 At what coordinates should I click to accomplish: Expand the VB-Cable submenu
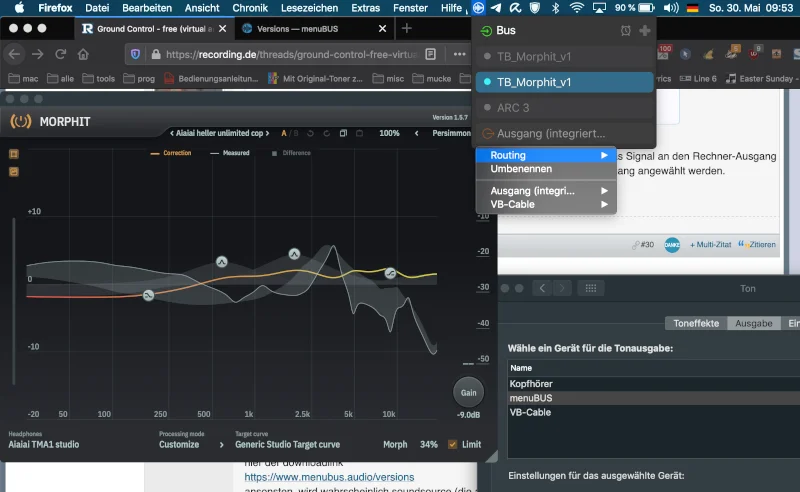546,204
